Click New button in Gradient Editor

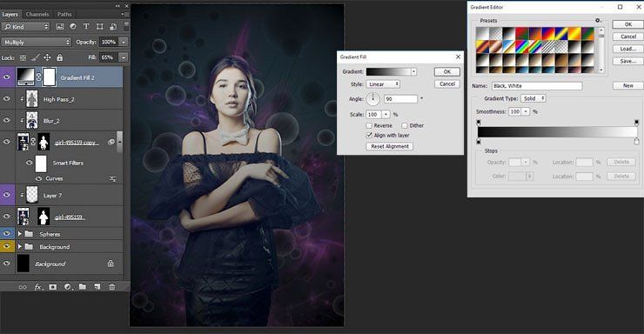(x=628, y=86)
